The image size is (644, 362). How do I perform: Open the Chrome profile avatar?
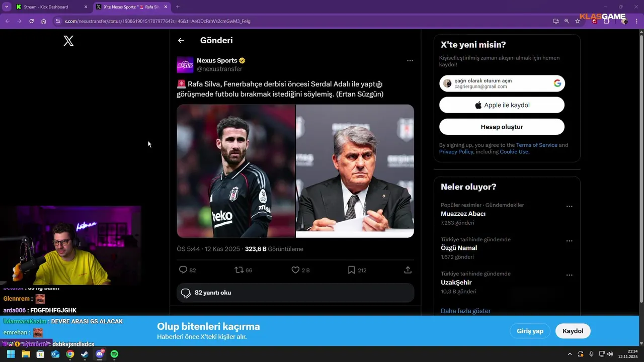(624, 21)
